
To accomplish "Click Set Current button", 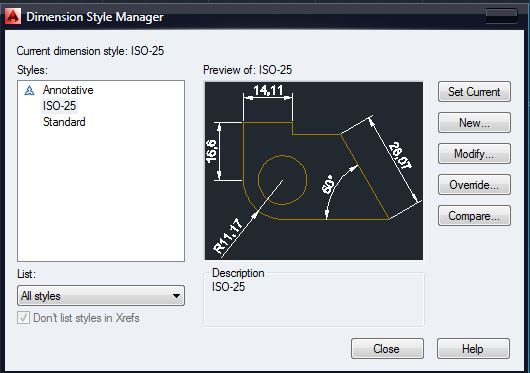I will (x=474, y=92).
